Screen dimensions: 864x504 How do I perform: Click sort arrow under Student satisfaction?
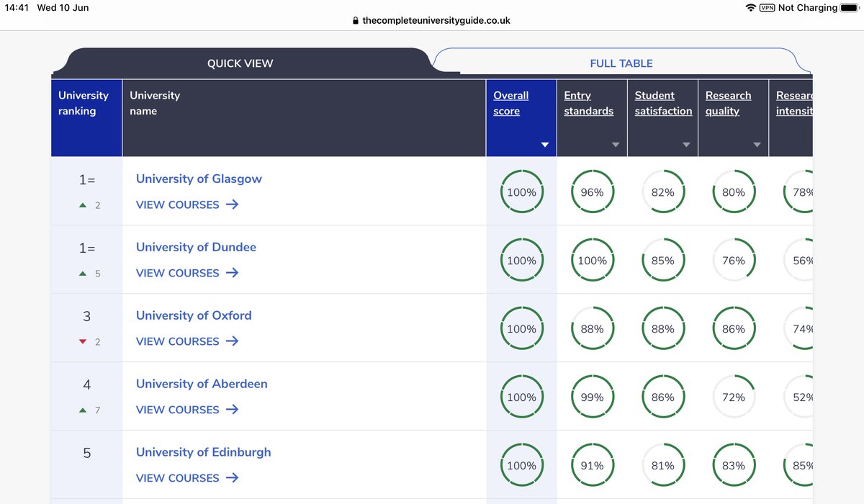coord(685,145)
